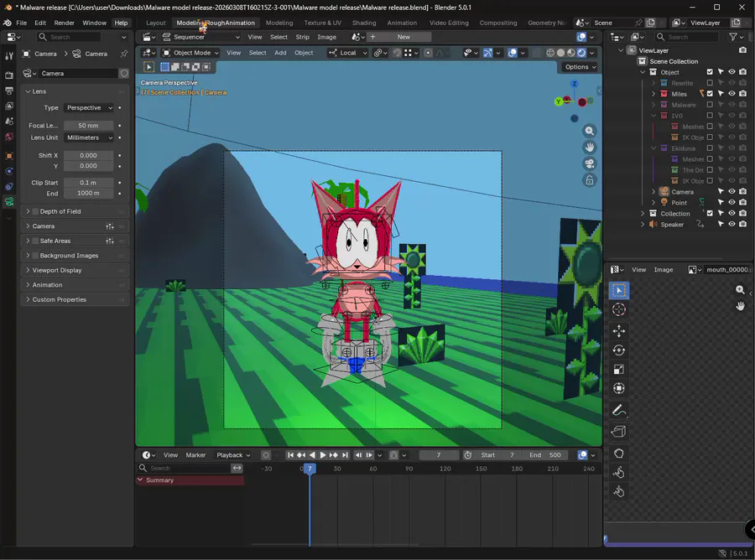Viewport: 755px width, 560px height.
Task: Switch to the Shading workspace tab
Action: [364, 23]
